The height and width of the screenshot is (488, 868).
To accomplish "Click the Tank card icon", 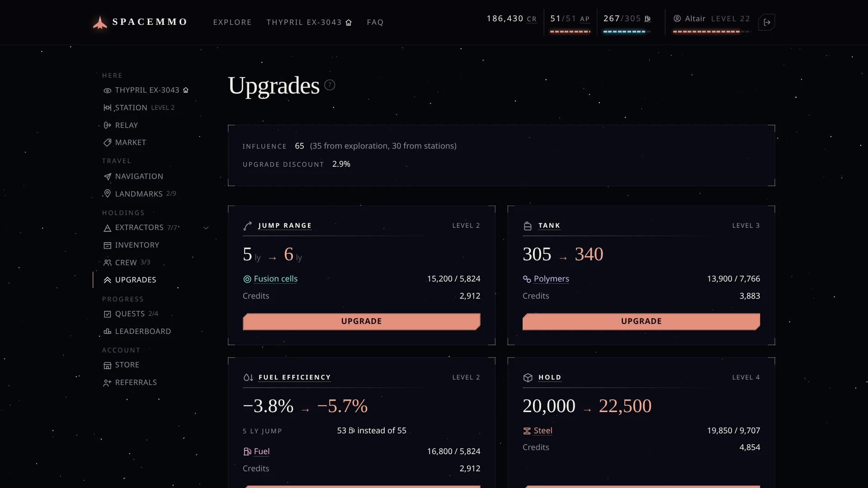I will pos(528,226).
